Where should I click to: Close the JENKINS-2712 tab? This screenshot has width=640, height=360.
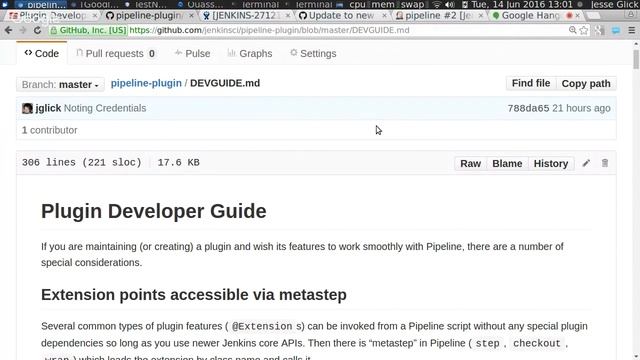click(288, 16)
